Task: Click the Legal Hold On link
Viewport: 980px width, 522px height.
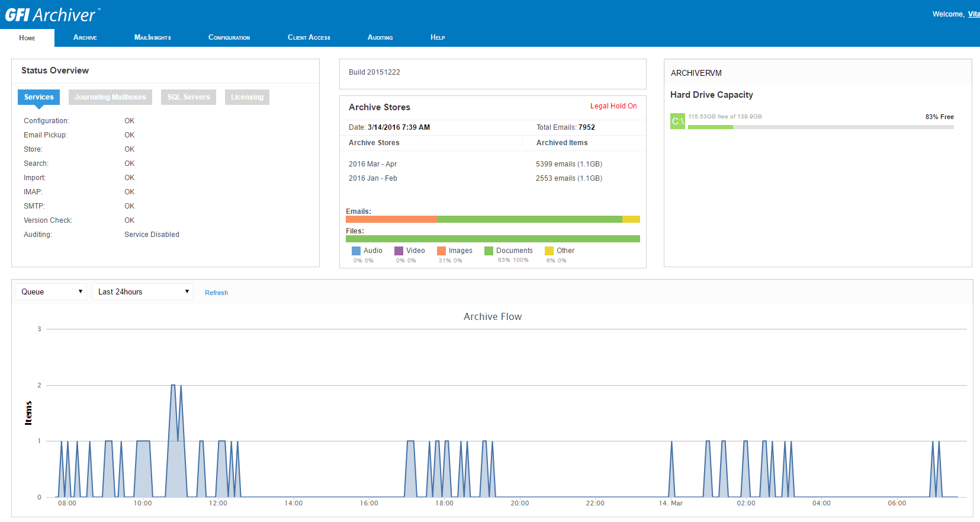Action: pyautogui.click(x=613, y=106)
